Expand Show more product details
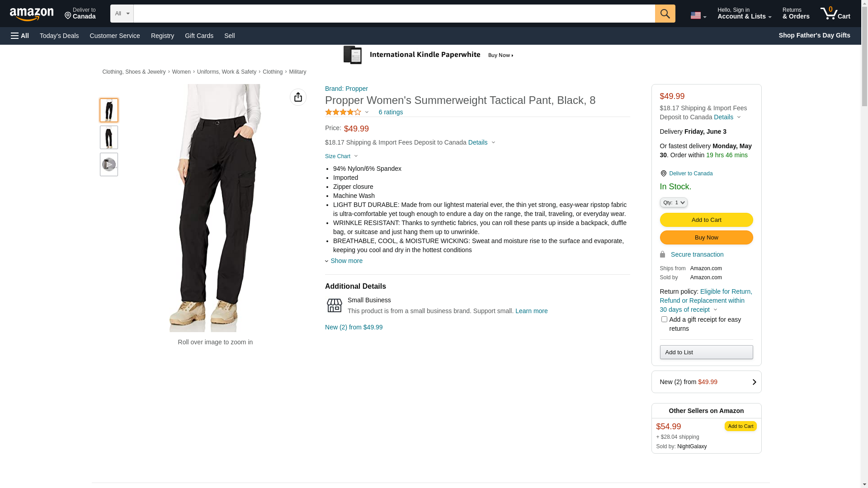 click(346, 261)
